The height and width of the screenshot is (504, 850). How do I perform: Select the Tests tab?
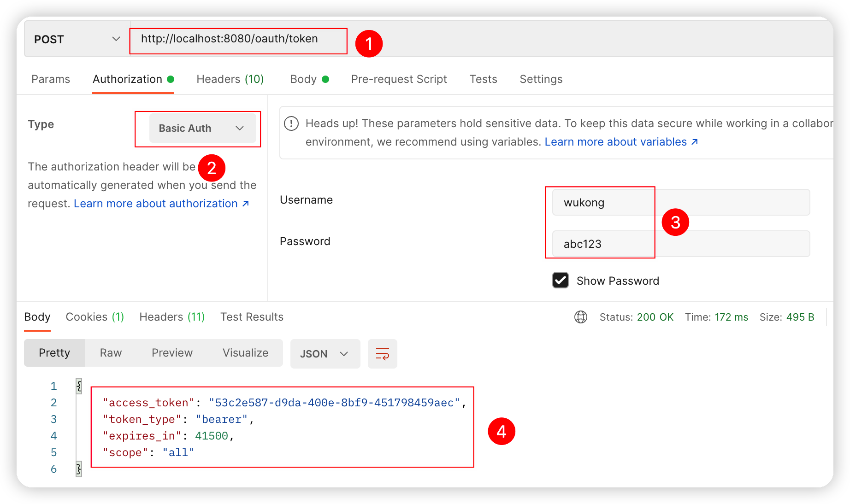tap(483, 79)
